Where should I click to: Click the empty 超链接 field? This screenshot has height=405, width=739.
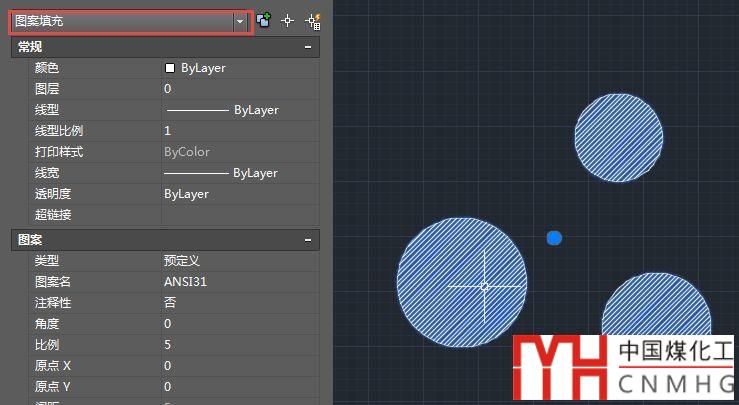pos(240,215)
